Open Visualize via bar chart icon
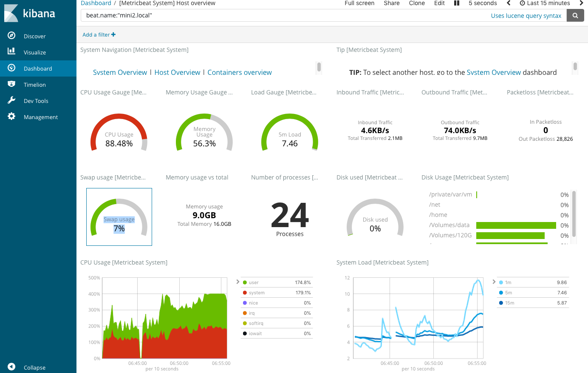 coord(11,52)
